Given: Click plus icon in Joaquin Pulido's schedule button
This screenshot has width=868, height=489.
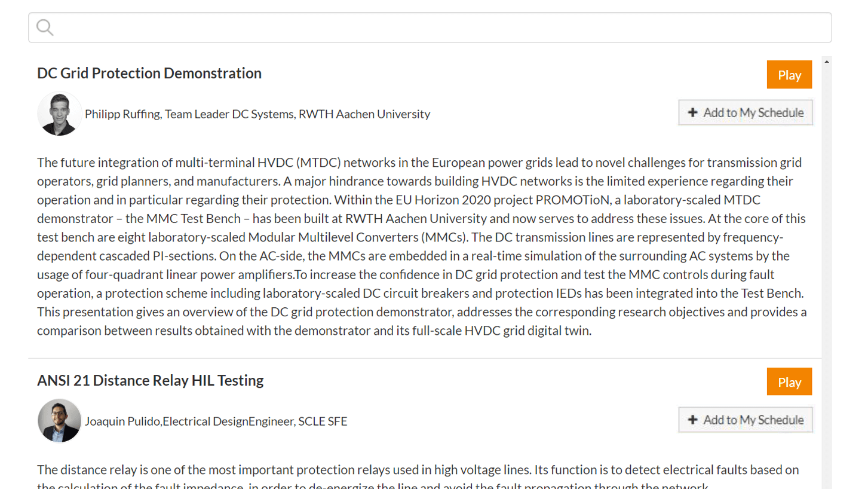Looking at the screenshot, I should click(693, 420).
